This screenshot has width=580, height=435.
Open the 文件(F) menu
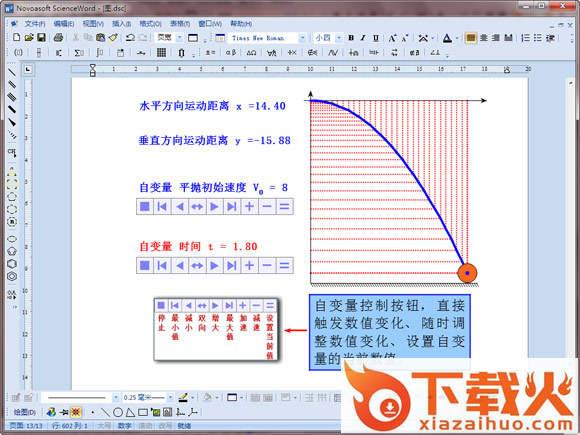coord(35,24)
